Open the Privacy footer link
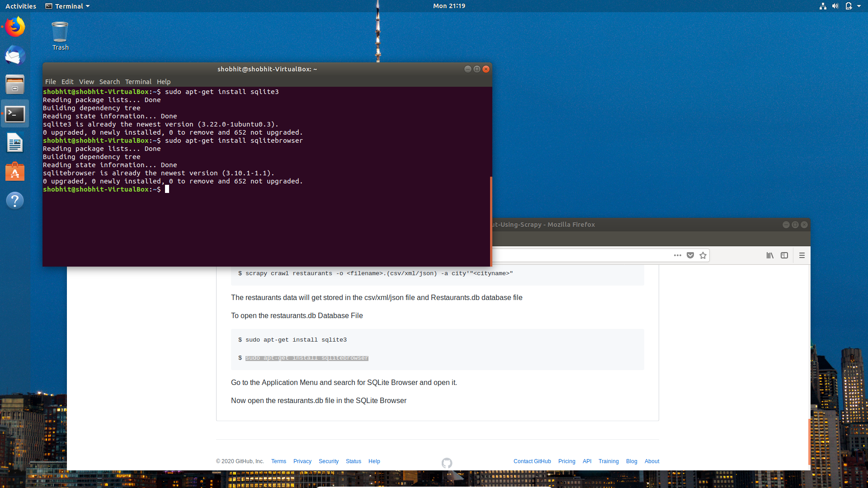This screenshot has width=868, height=488. coord(302,461)
